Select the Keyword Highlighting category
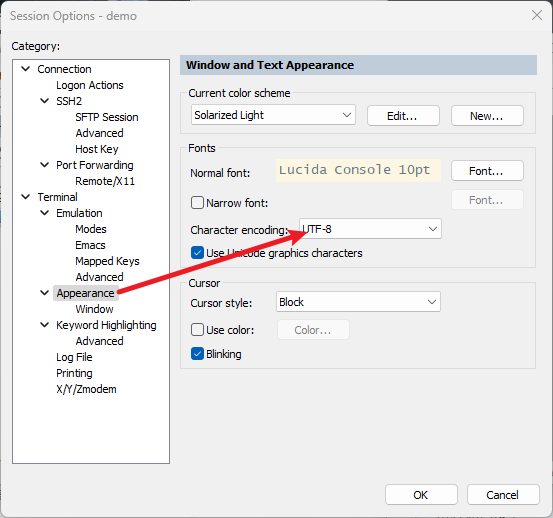 pyautogui.click(x=106, y=325)
